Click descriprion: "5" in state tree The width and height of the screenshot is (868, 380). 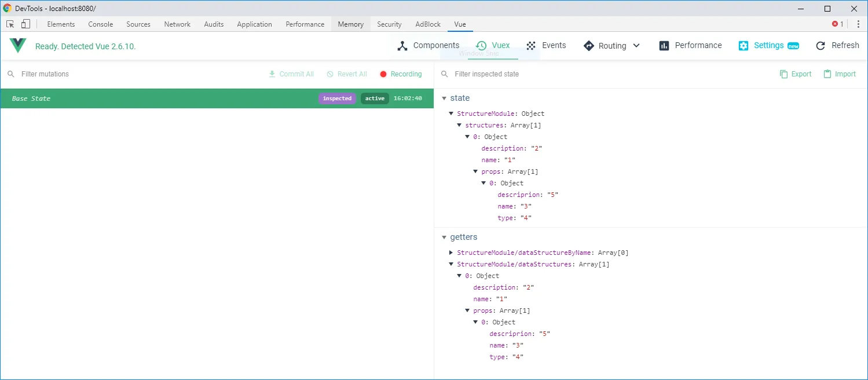click(x=528, y=195)
